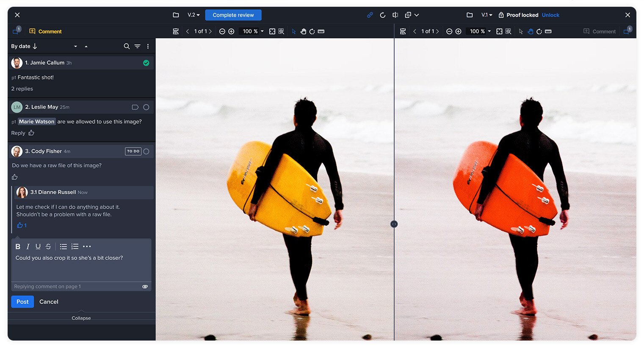Viewport: 644px width, 349px height.
Task: Click the Unlock link
Action: coord(550,15)
